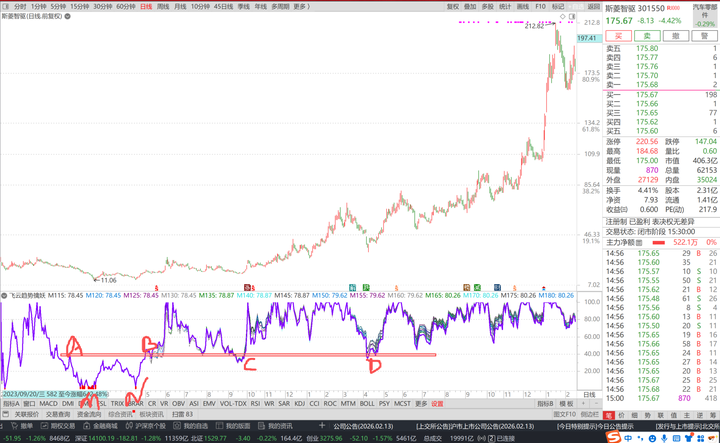This screenshot has width=720, height=443.
Task: Click the diamond icon at the chart's top right
Action: 562,17
